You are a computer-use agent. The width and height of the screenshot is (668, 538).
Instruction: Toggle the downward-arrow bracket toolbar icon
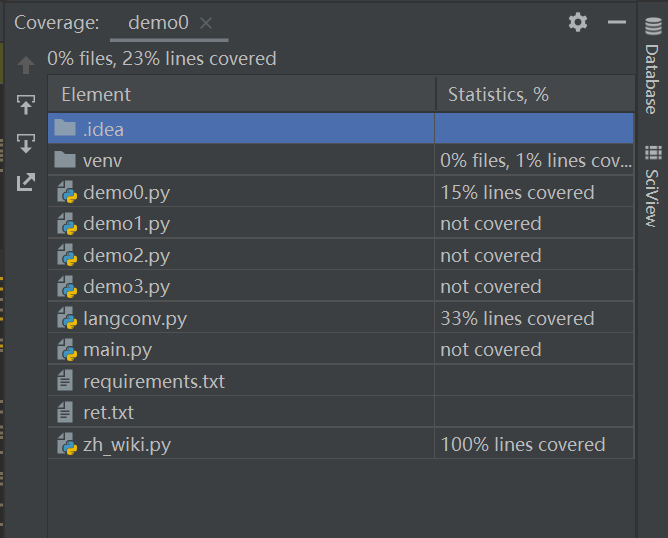[x=26, y=143]
